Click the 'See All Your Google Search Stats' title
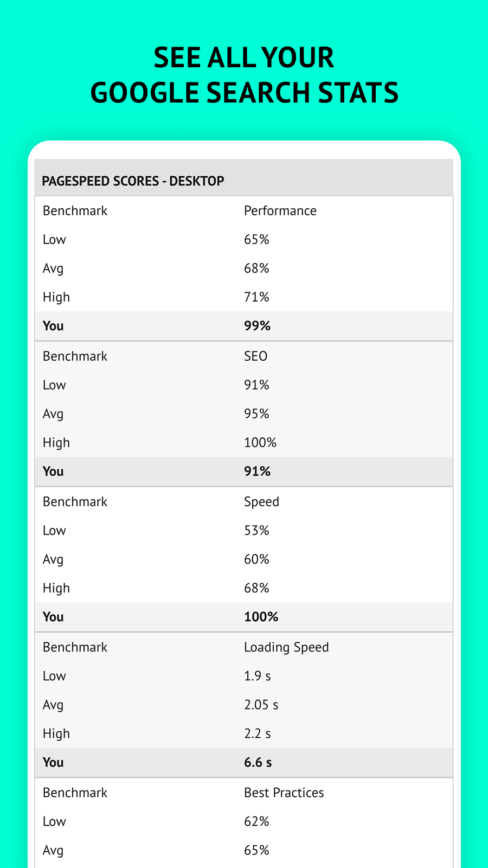This screenshot has width=488, height=868. [x=244, y=75]
